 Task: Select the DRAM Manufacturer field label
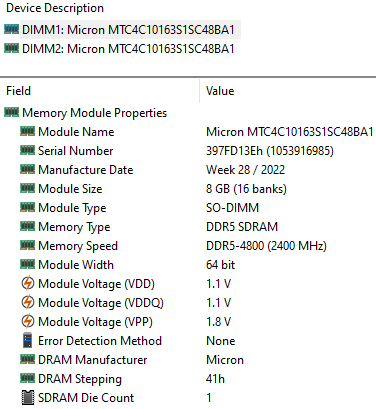(93, 360)
